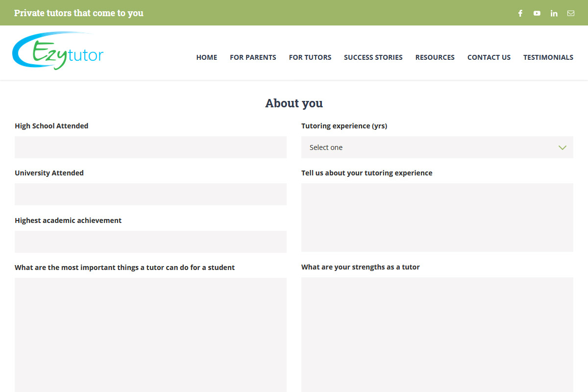
Task: Select FOR TUTORS in the navigation
Action: pos(310,57)
